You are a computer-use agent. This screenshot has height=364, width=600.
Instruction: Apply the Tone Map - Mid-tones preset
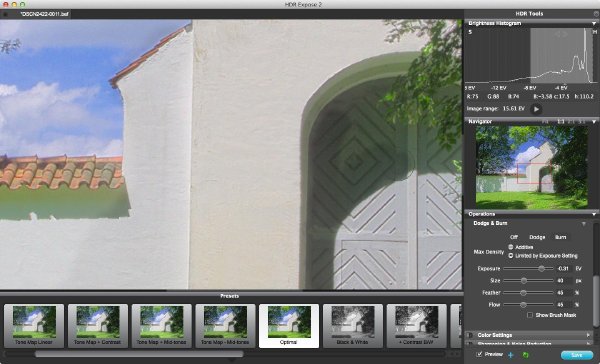click(225, 326)
